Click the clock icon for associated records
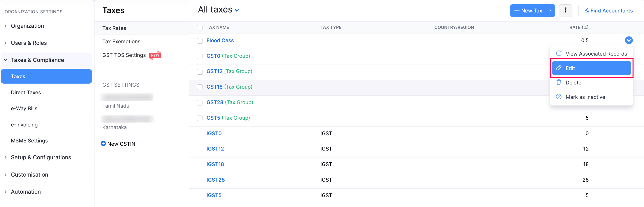 click(x=558, y=53)
